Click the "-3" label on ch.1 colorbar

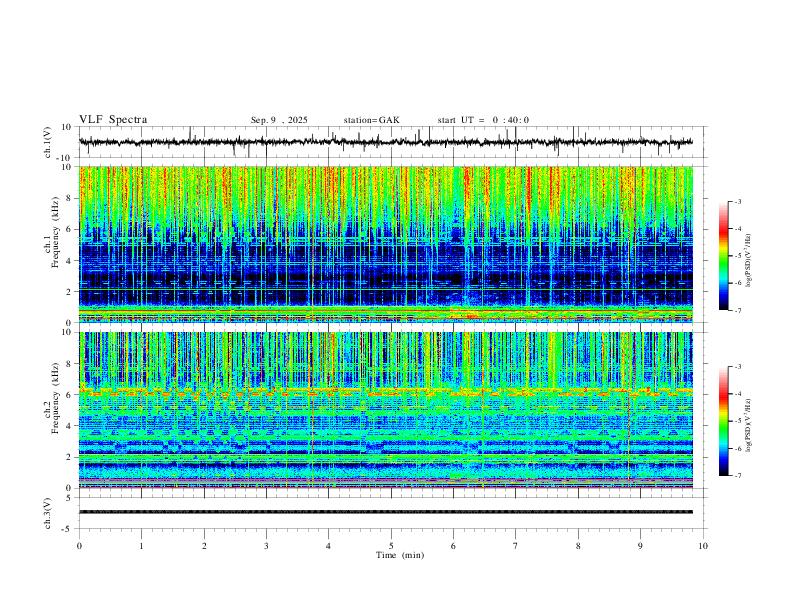(737, 201)
